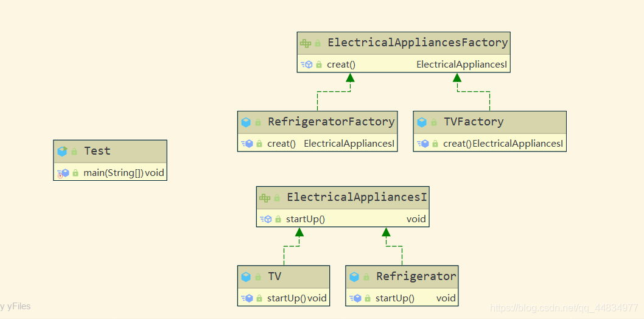
Task: Click the ElectricalAppliancesI interface icon
Action: point(265,198)
